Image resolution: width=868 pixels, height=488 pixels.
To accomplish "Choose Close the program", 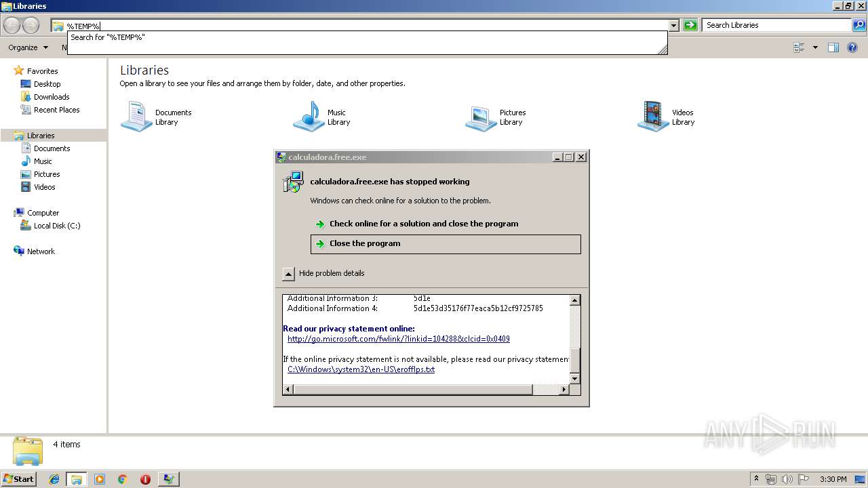I will [x=446, y=244].
